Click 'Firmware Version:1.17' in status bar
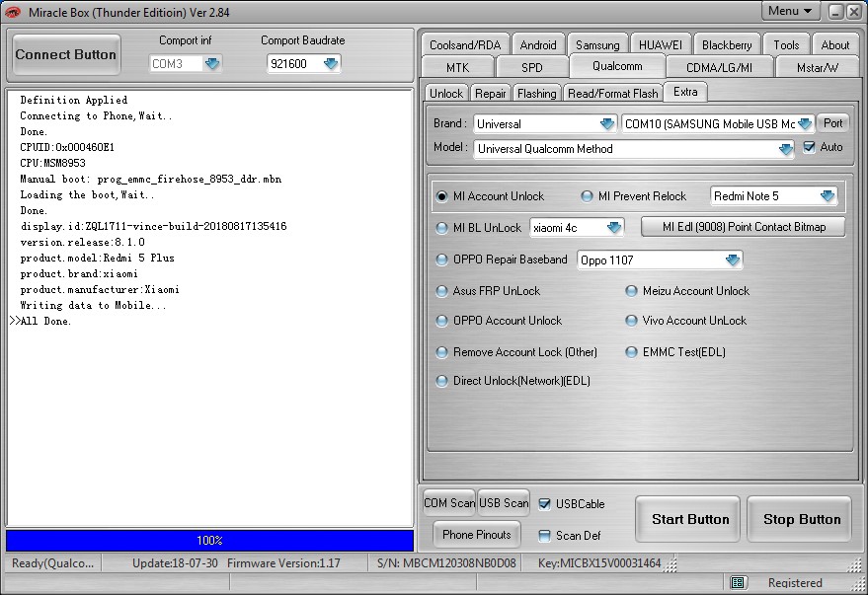The height and width of the screenshot is (595, 868). click(283, 562)
